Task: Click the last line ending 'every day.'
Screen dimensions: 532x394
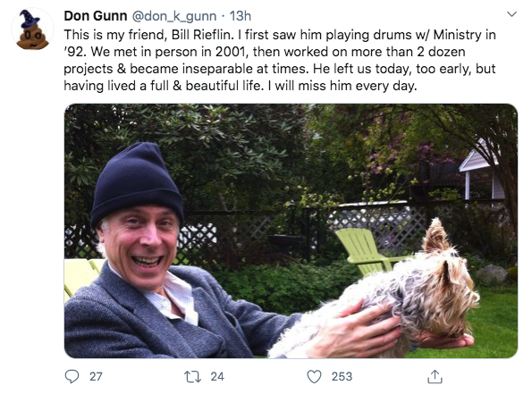Action: [x=241, y=86]
